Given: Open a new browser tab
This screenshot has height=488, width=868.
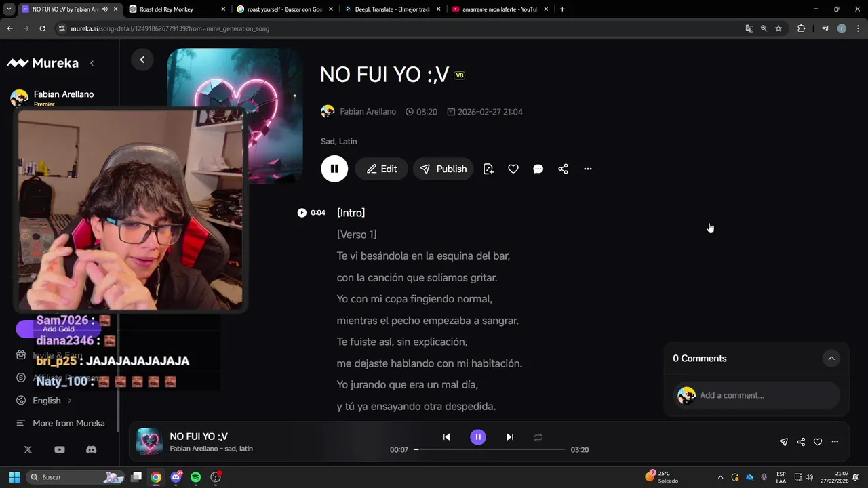Looking at the screenshot, I should pyautogui.click(x=562, y=9).
